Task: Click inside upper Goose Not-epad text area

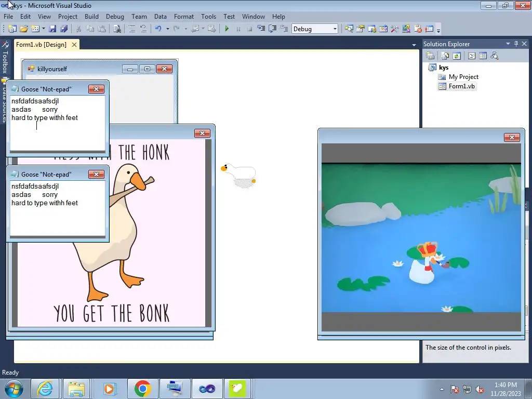Action: [58, 124]
